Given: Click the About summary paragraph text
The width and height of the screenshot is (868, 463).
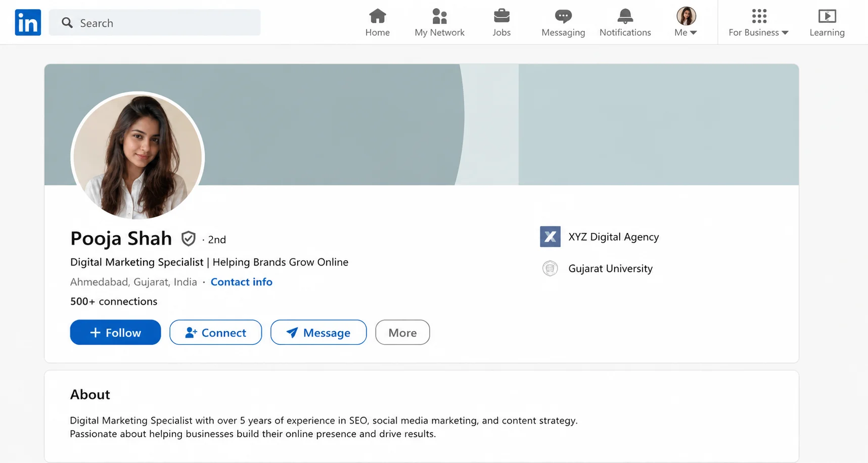Looking at the screenshot, I should click(324, 427).
